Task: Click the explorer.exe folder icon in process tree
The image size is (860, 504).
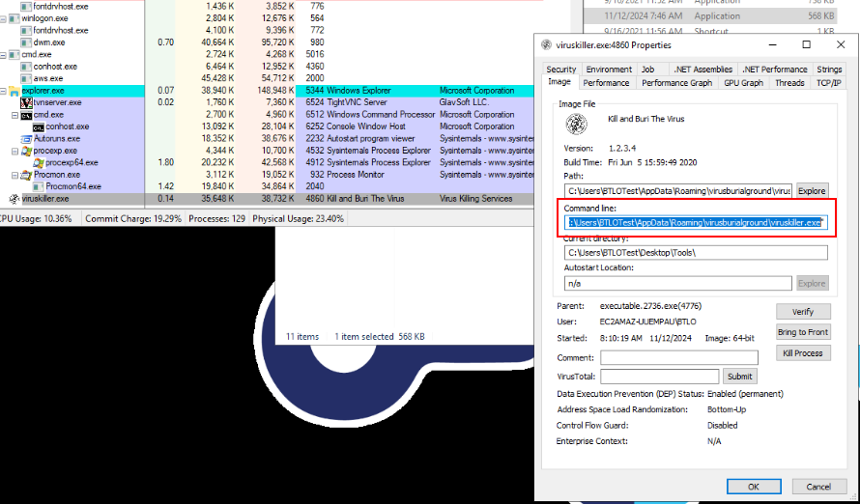Action: point(14,91)
